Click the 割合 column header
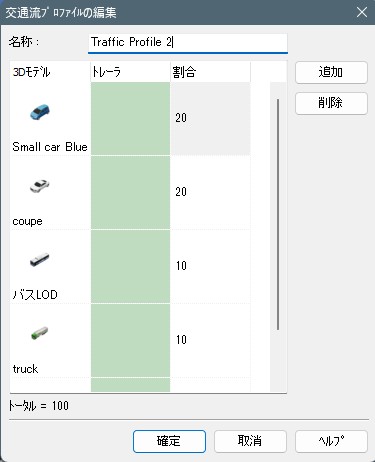 pos(210,72)
